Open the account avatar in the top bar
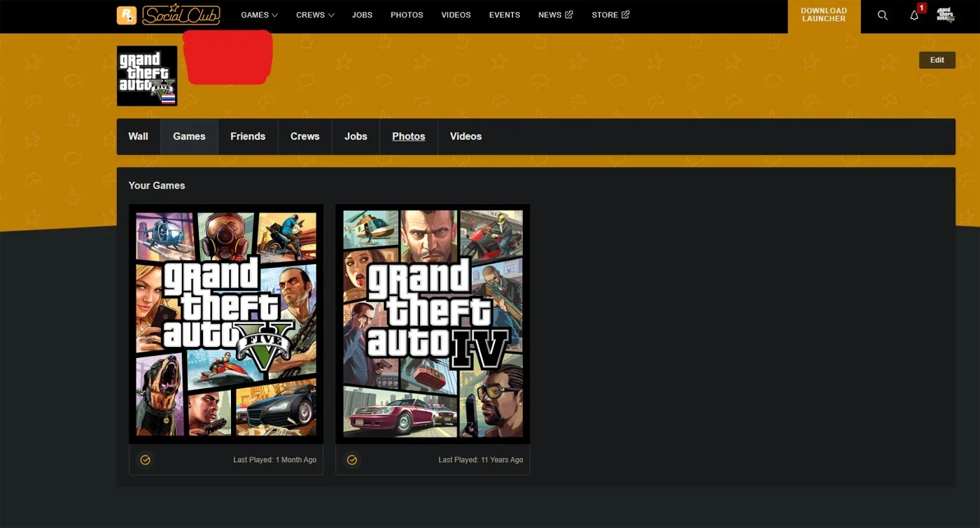 [x=946, y=15]
